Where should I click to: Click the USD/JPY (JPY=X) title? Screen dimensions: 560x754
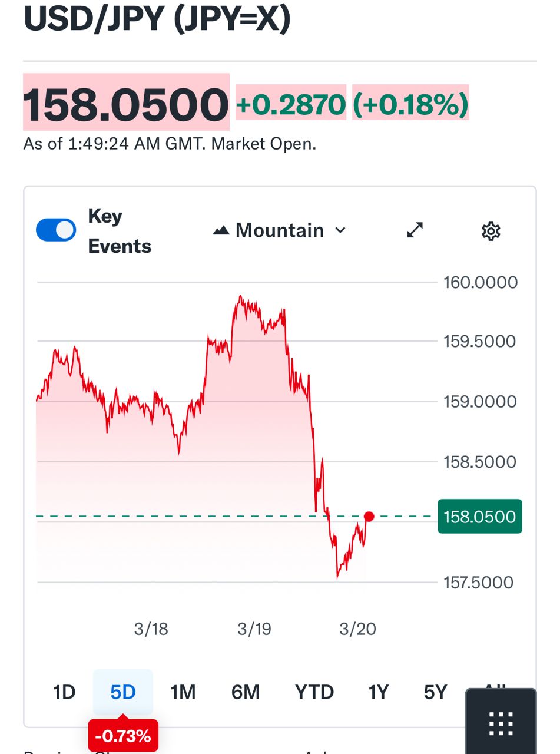[x=157, y=19]
